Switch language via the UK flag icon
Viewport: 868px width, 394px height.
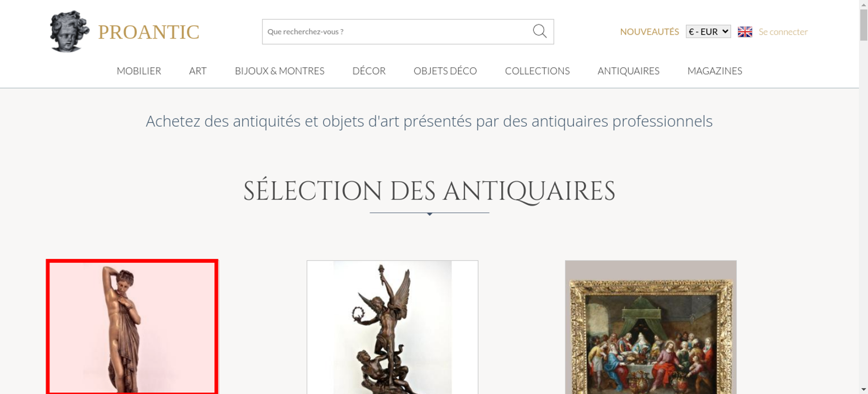point(745,32)
